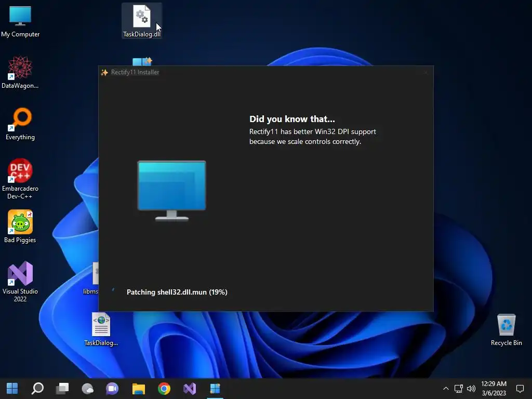Image resolution: width=532 pixels, height=399 pixels.
Task: Click the blue monitor illustration in installer
Action: tap(171, 191)
